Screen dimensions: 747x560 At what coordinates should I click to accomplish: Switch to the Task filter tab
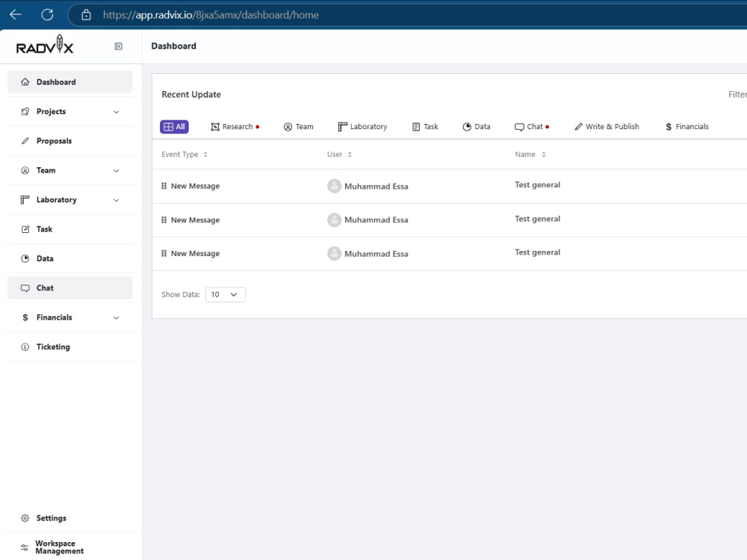(425, 127)
